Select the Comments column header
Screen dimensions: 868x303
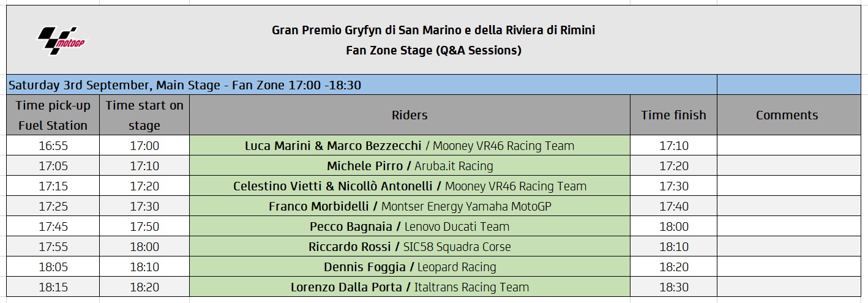coord(788,115)
